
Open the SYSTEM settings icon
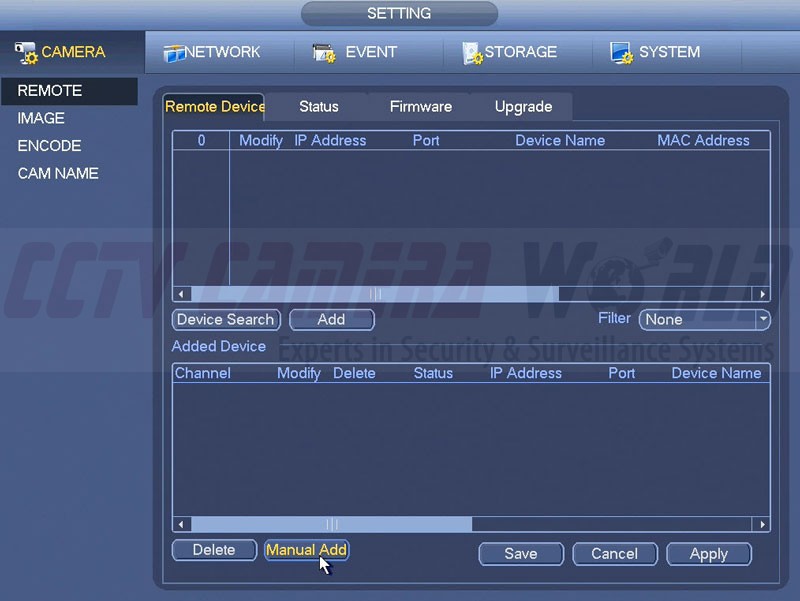(621, 53)
